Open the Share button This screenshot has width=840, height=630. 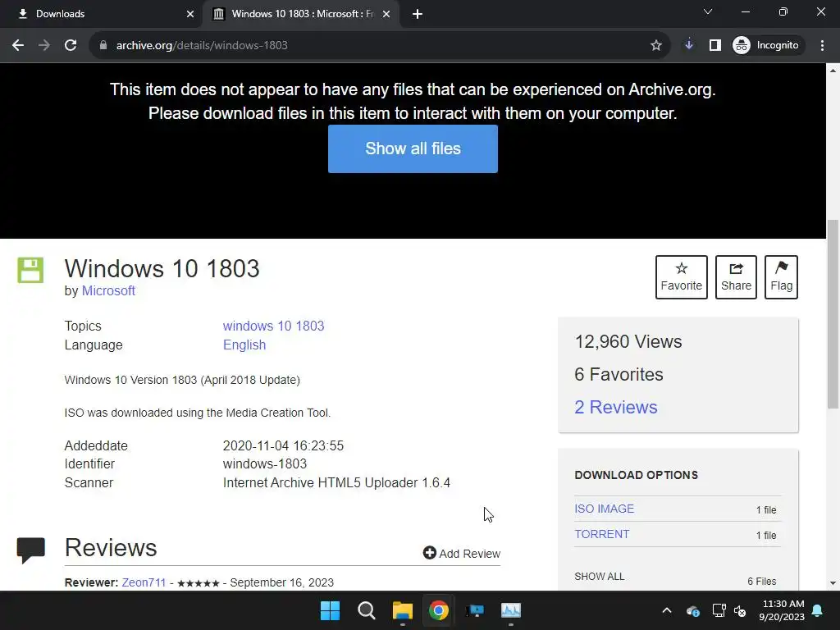[x=736, y=277]
